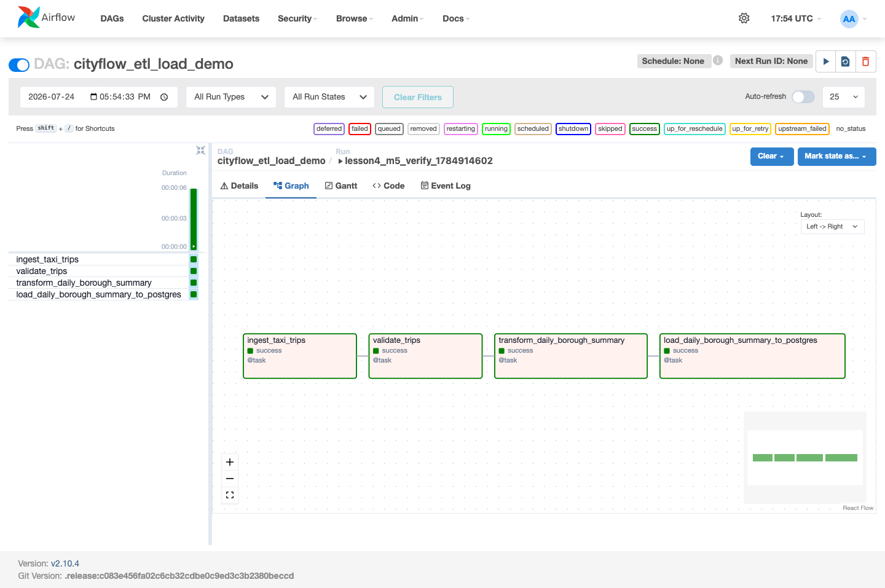
Task: Go to the DAGs page
Action: pos(112,18)
